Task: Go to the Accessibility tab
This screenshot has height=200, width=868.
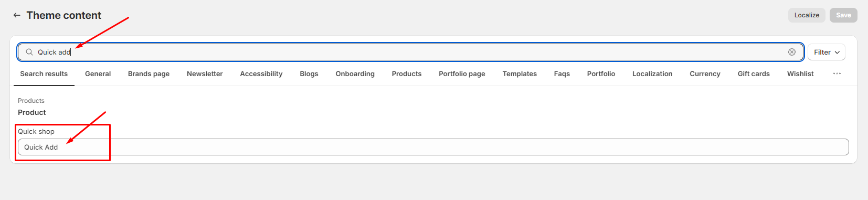Action: tap(261, 73)
